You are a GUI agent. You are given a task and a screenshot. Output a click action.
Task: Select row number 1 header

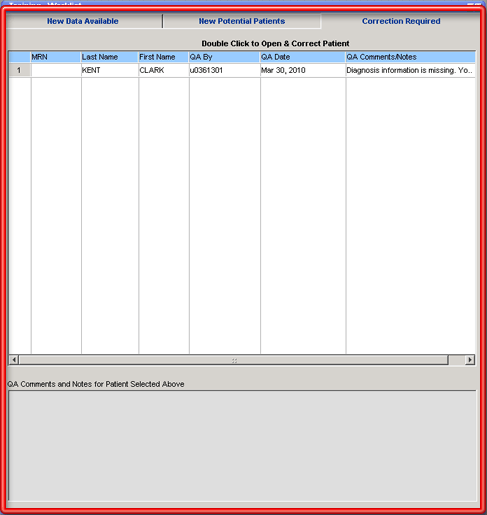click(20, 70)
